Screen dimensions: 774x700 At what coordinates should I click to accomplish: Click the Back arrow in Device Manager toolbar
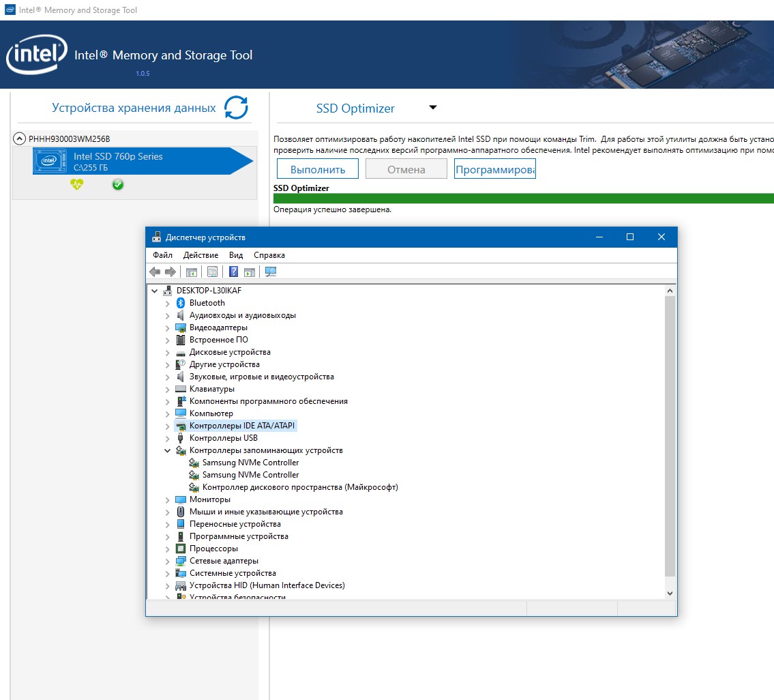[x=155, y=272]
